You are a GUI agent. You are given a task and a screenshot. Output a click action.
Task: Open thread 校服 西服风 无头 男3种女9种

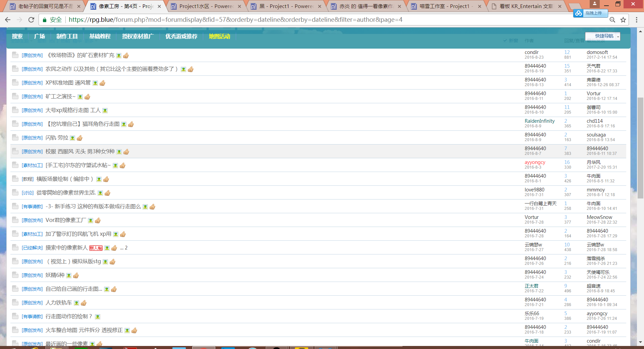point(80,152)
